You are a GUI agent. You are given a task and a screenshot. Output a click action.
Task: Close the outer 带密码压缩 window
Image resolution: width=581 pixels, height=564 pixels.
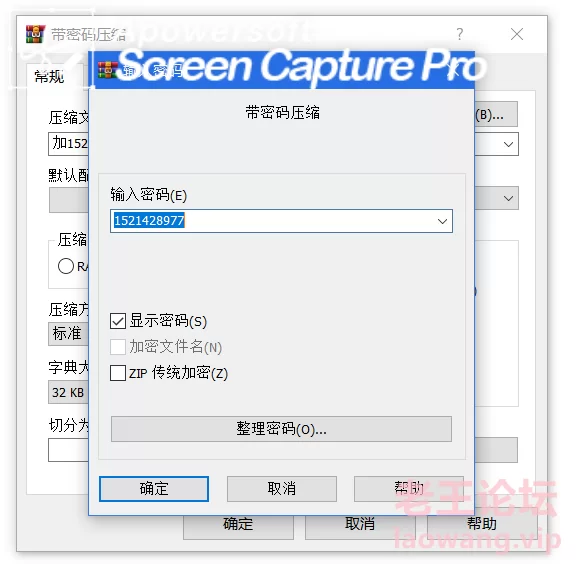tap(517, 34)
